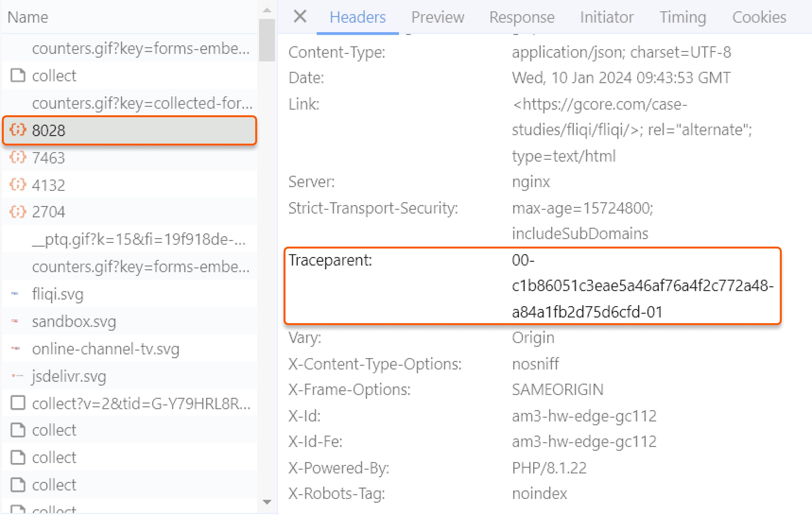Click the scrollbar down arrow
The image size is (812, 515).
(267, 502)
